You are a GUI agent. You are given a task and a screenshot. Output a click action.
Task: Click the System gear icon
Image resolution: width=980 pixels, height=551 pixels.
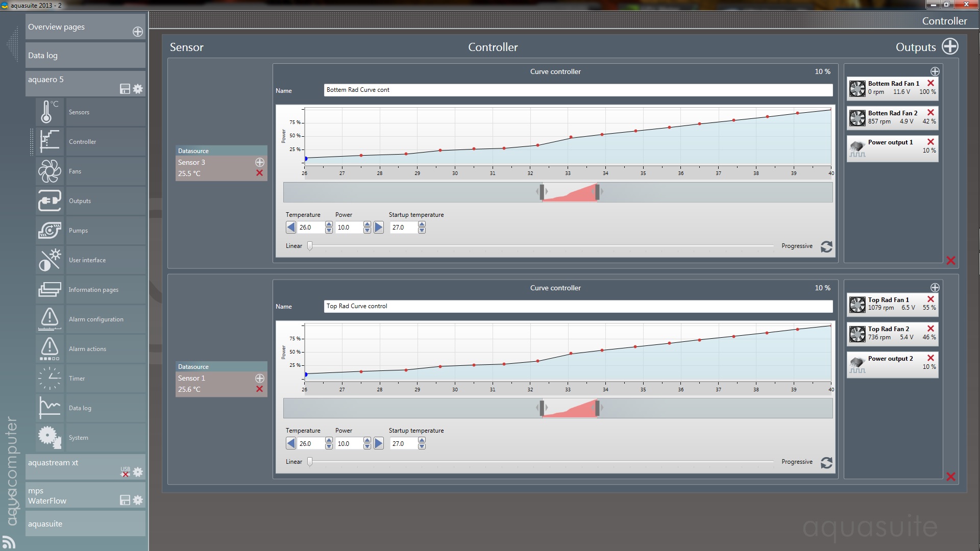tap(49, 437)
